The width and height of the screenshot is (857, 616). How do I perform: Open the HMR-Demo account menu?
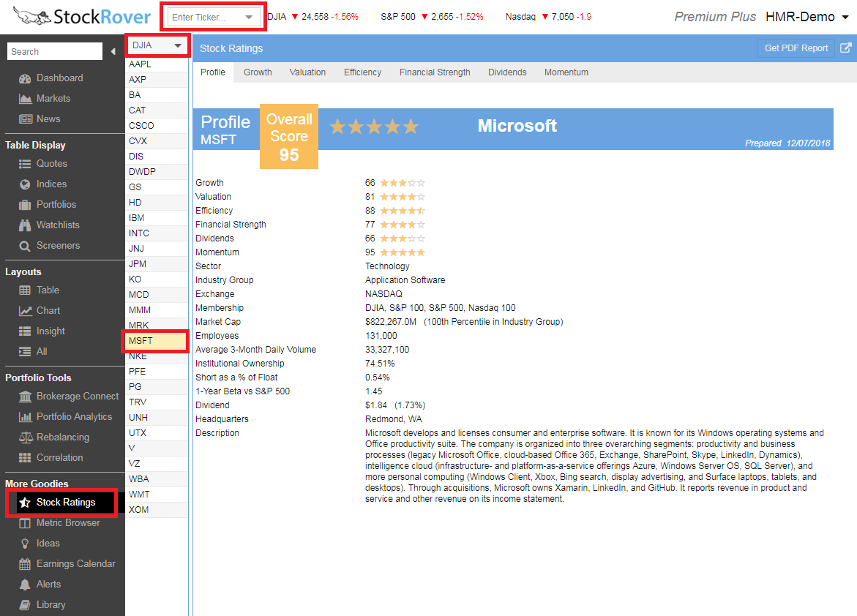pos(845,18)
